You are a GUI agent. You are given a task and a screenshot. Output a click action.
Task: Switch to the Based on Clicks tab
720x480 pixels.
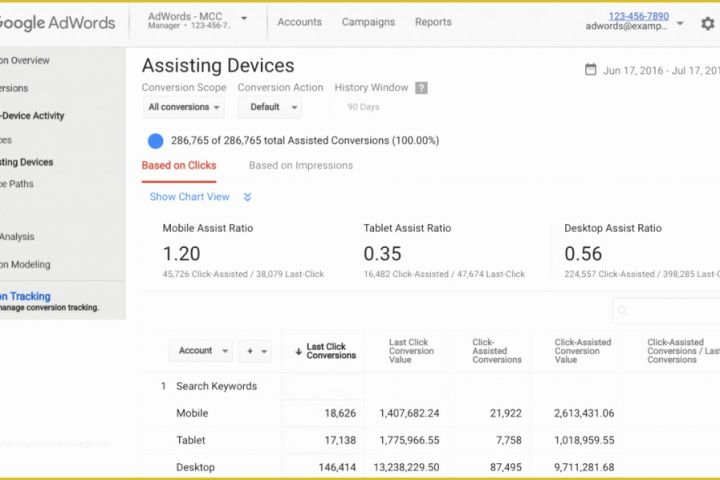(179, 165)
